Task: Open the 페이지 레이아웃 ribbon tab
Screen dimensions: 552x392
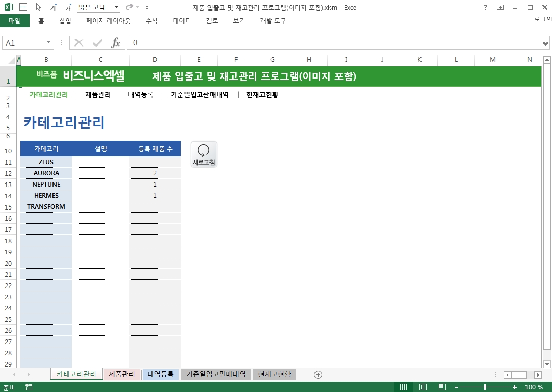Action: pos(109,21)
